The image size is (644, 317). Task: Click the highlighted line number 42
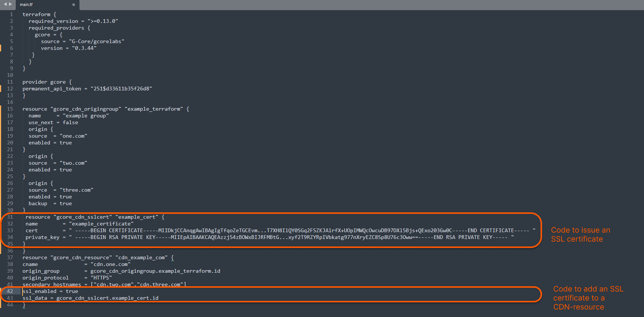pos(10,291)
